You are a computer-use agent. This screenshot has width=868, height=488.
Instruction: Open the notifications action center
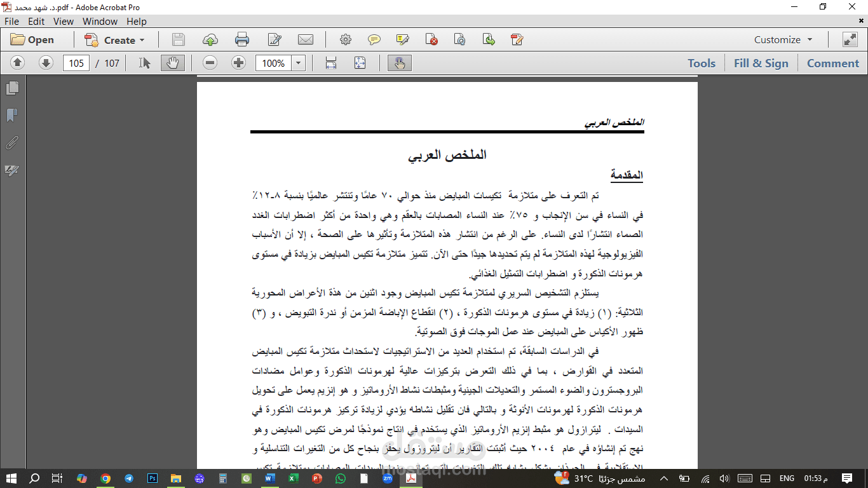(848, 478)
